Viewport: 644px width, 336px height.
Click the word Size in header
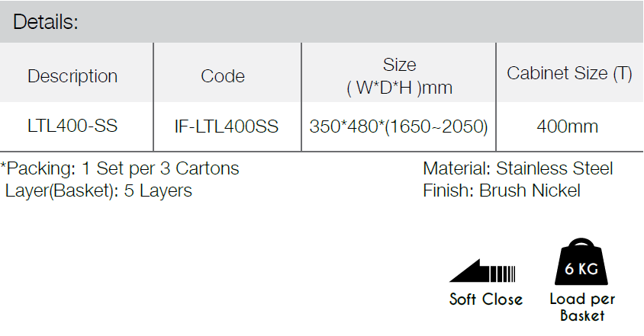(399, 65)
